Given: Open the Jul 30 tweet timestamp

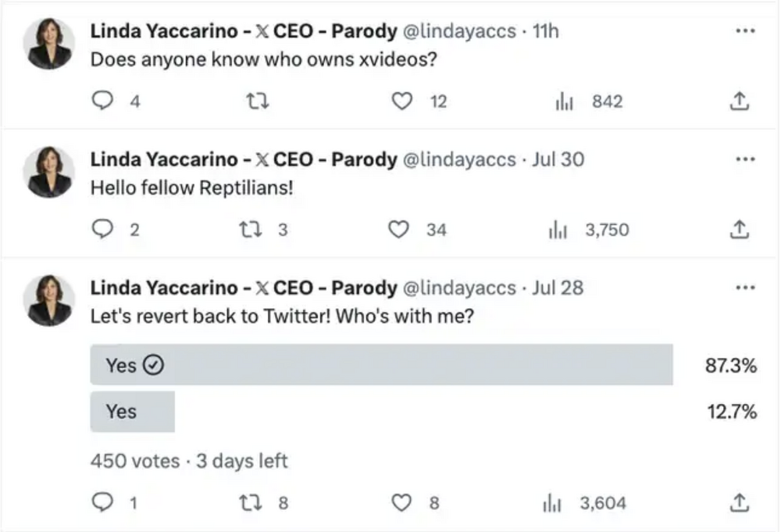Looking at the screenshot, I should click(558, 159).
